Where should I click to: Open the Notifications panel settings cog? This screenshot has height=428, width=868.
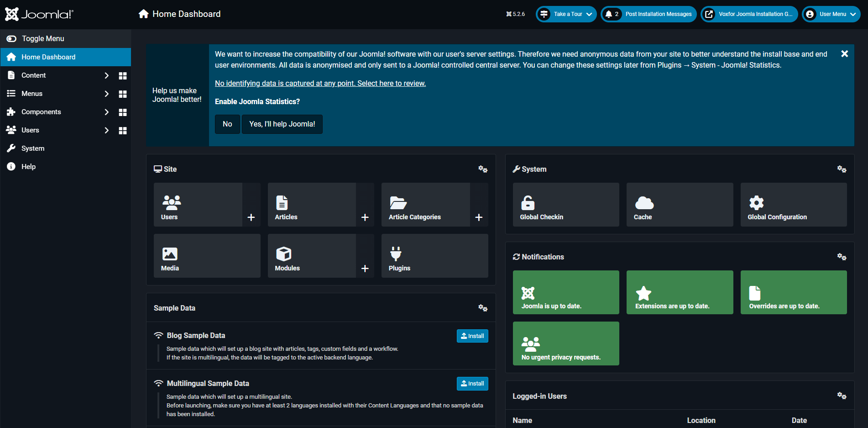[842, 257]
